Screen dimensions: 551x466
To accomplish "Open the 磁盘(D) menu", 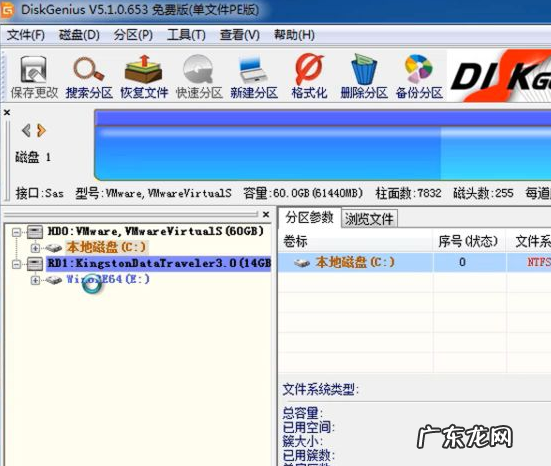I will (x=79, y=35).
